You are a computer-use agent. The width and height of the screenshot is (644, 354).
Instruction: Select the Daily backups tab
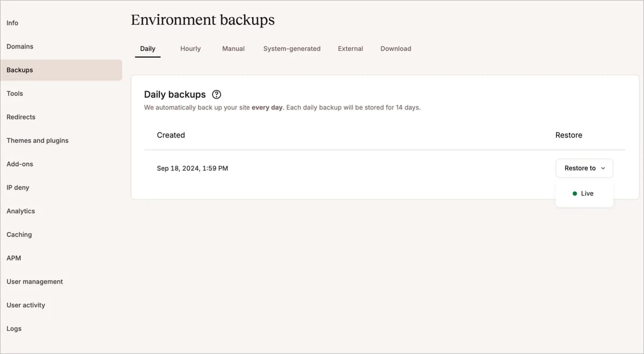(x=147, y=48)
